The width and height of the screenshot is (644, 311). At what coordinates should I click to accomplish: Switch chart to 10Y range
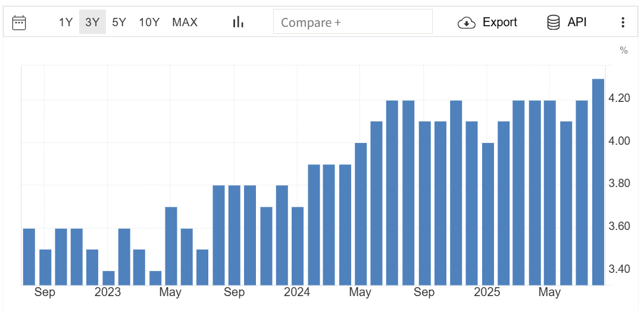tap(149, 23)
